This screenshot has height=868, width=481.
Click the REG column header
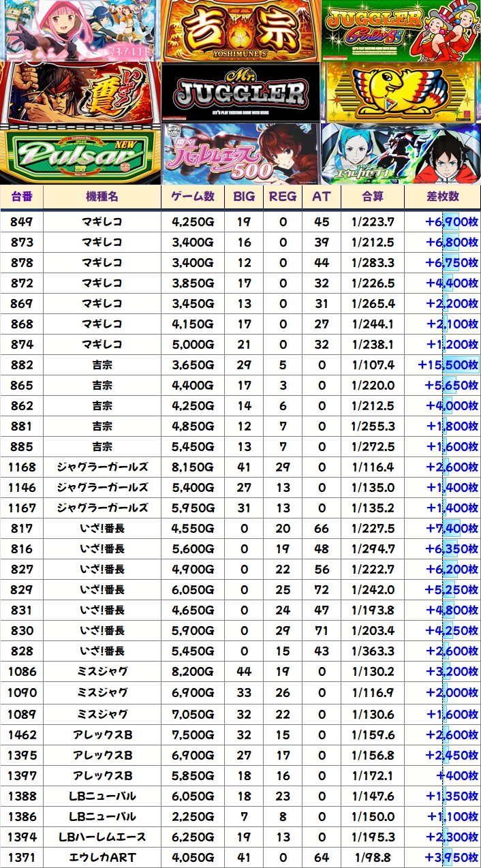tap(283, 197)
